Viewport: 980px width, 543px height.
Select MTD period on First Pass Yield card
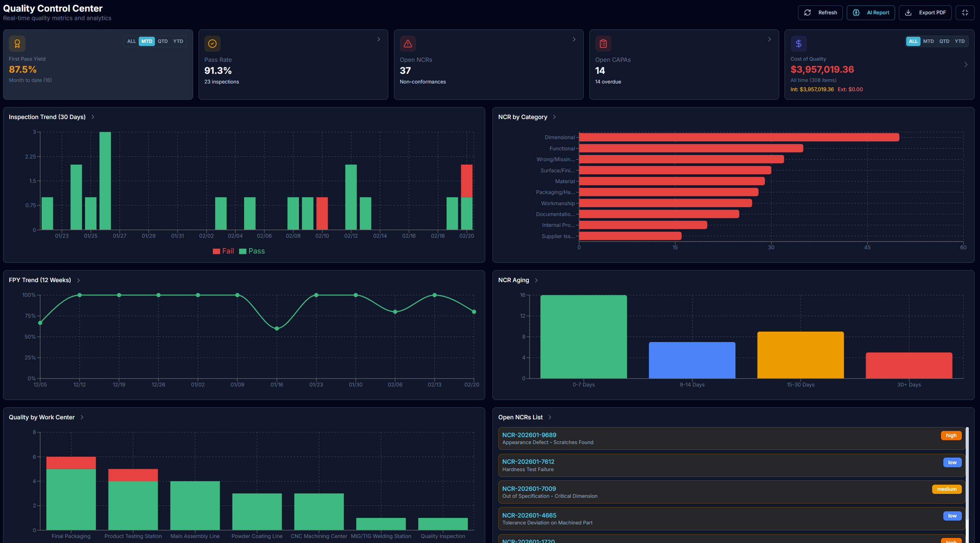coord(147,41)
